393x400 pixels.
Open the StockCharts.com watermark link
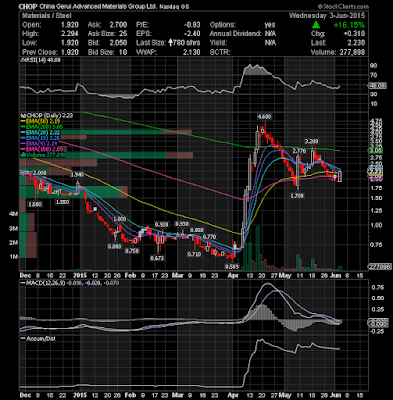(342, 7)
